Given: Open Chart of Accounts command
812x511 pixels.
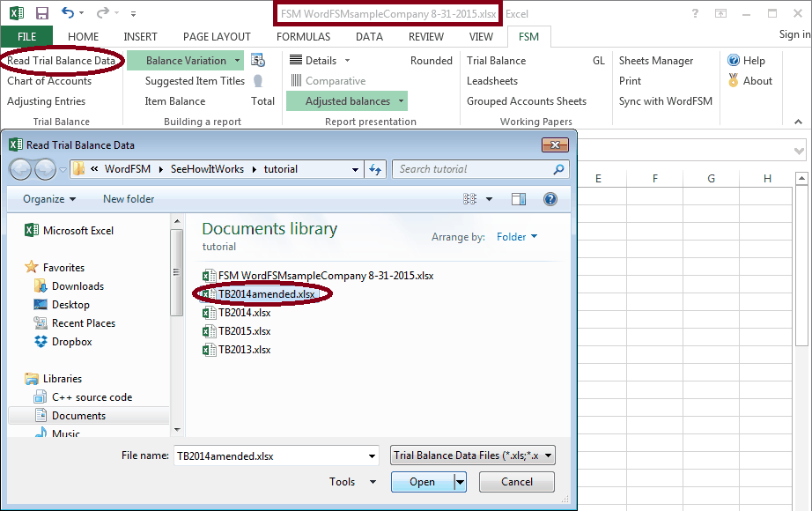Looking at the screenshot, I should pos(49,81).
